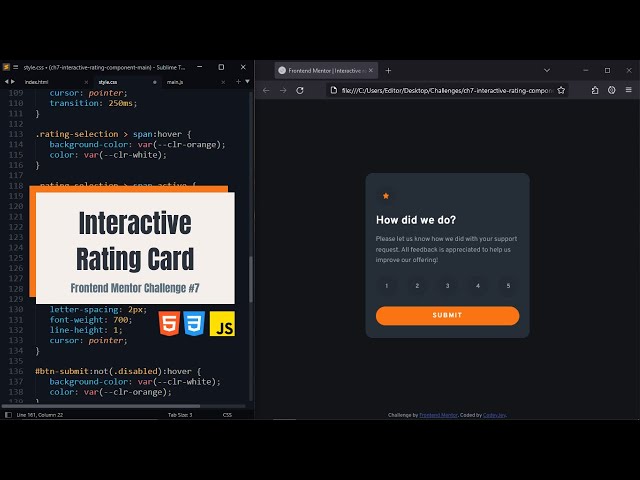This screenshot has width=640, height=480.
Task: Close the Frontend Mentor browser tab
Action: [371, 71]
